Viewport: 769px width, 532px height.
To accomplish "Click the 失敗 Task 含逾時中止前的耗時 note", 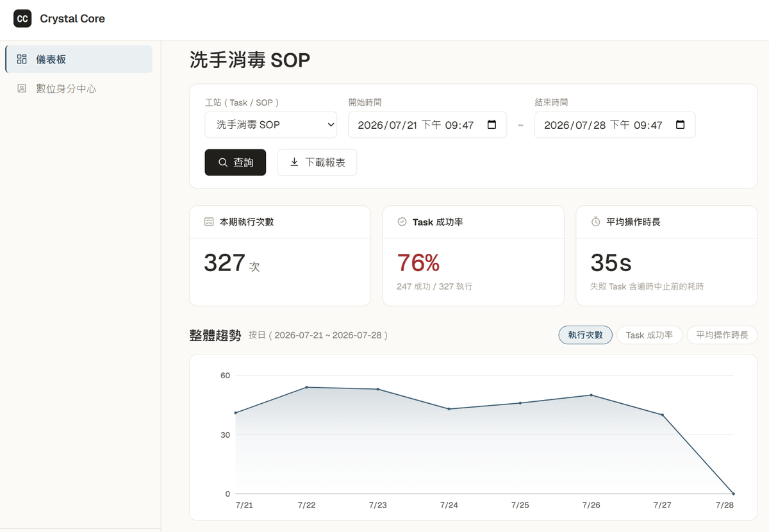I will (x=647, y=287).
